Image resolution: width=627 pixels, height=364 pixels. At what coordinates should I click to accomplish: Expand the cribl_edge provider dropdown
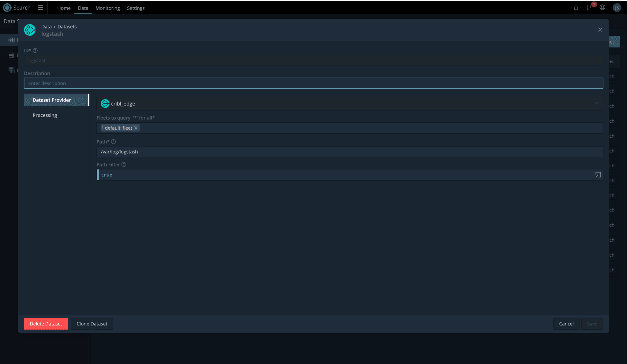597,104
